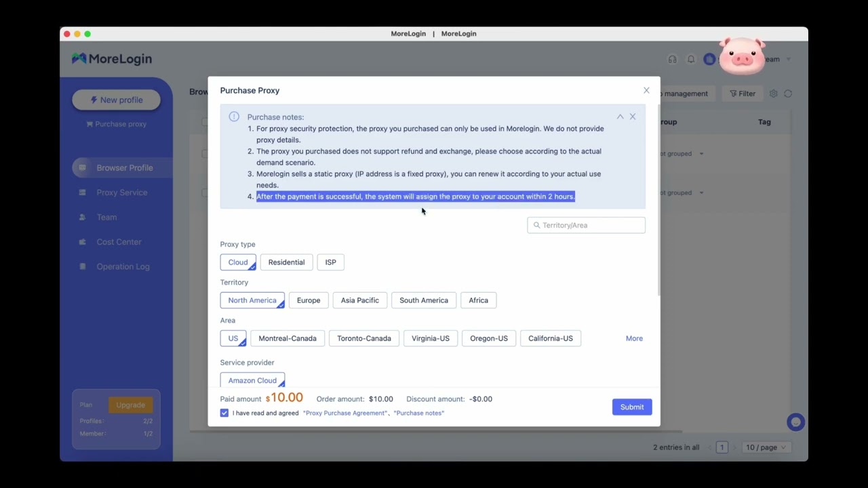Viewport: 868px width, 488px height.
Task: Click the Team sidebar icon
Action: [x=83, y=217]
